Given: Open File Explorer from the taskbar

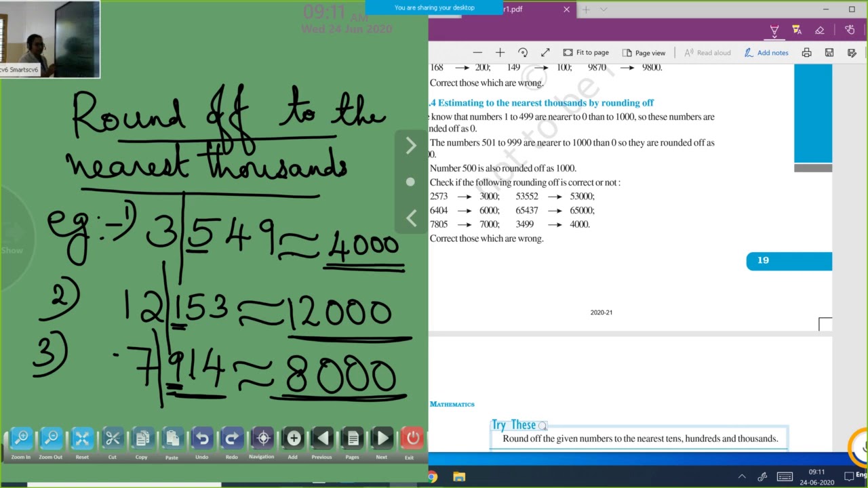Looking at the screenshot, I should [x=459, y=476].
